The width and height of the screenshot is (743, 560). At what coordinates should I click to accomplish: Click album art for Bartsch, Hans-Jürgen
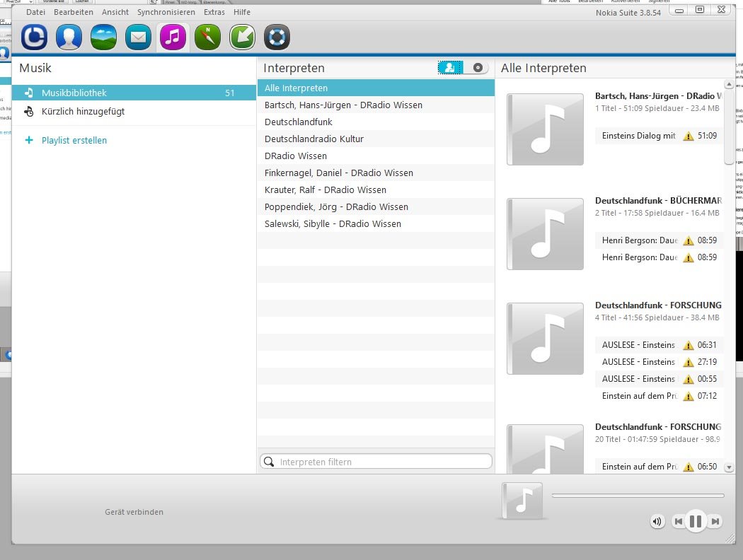(545, 129)
